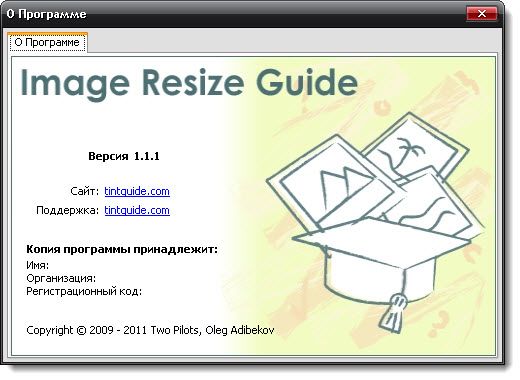
Task: Click the copyright Two Pilots line
Action: coord(150,330)
